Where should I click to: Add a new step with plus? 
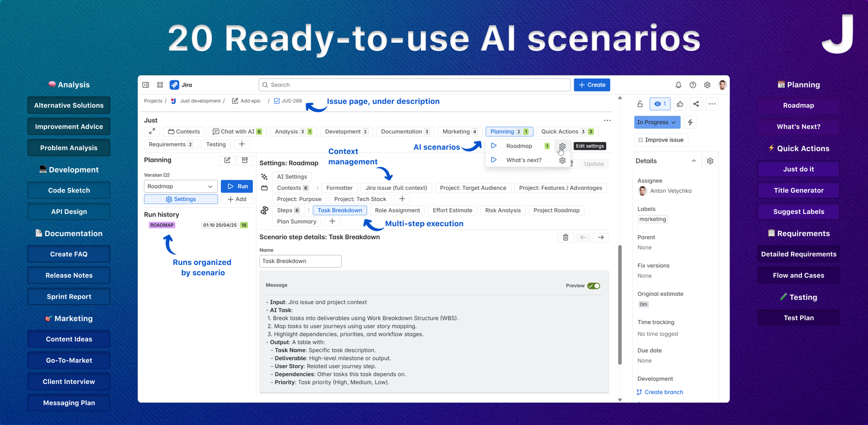coord(332,221)
